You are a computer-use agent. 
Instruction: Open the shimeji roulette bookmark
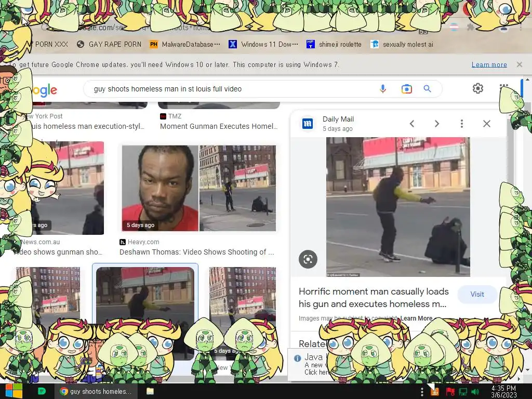coord(334,45)
